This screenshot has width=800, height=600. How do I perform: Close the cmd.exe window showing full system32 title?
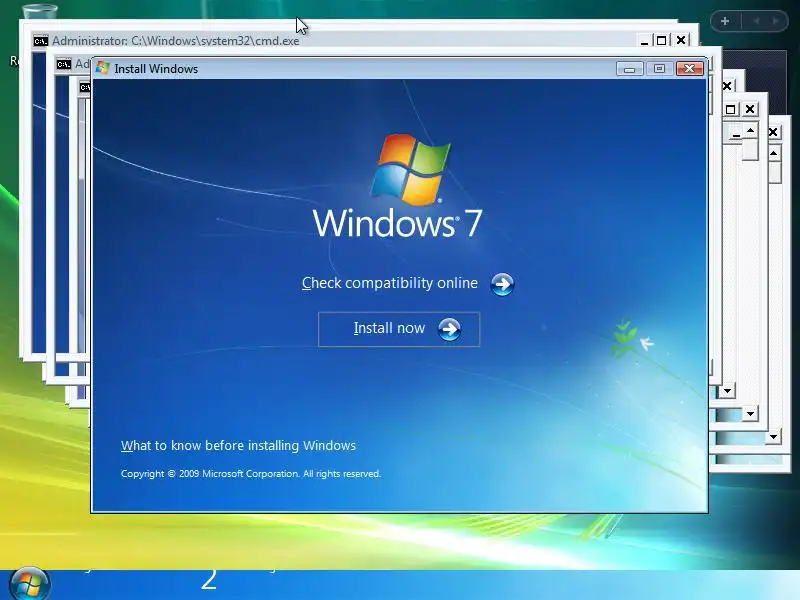coord(681,40)
